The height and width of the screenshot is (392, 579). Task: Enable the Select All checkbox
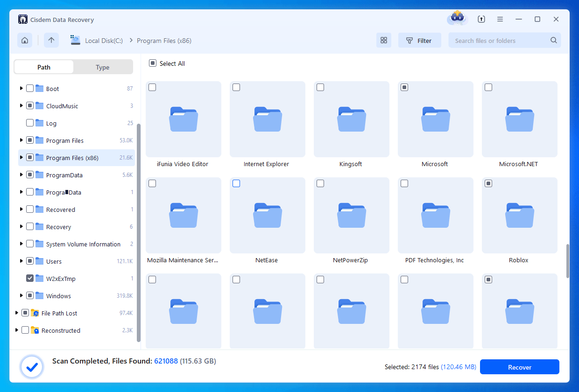[152, 63]
